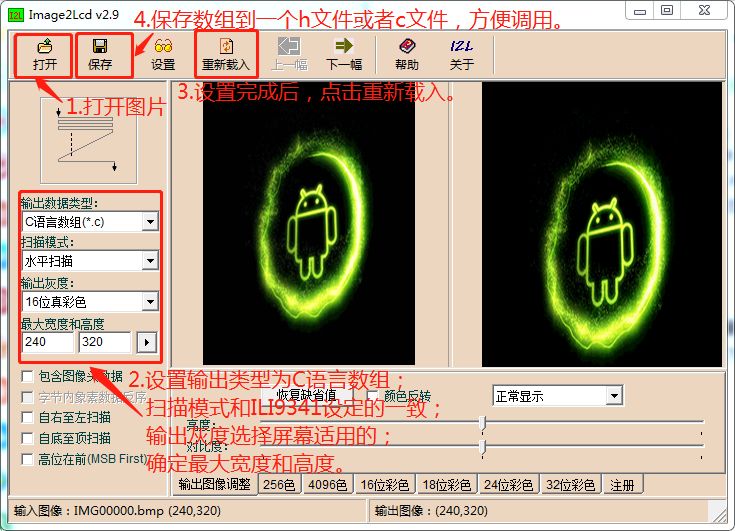Open 帮助 (Help) book icon
This screenshot has height=531, width=735.
(406, 55)
